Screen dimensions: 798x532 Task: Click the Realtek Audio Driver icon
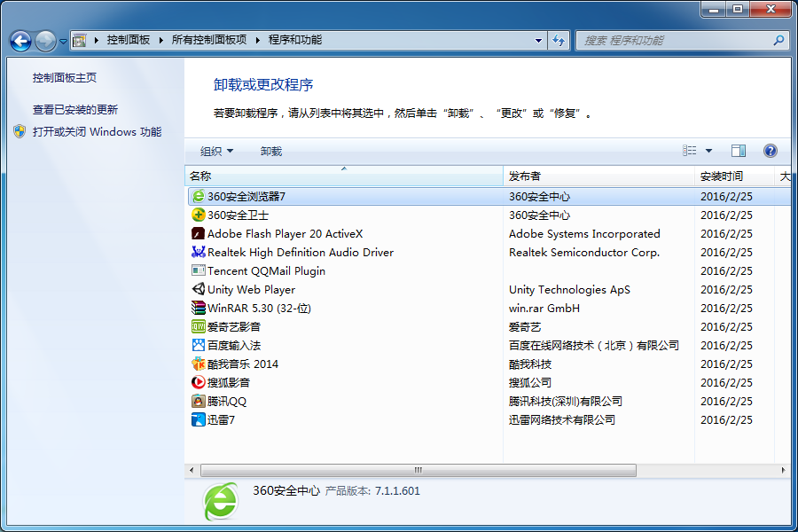click(x=199, y=252)
